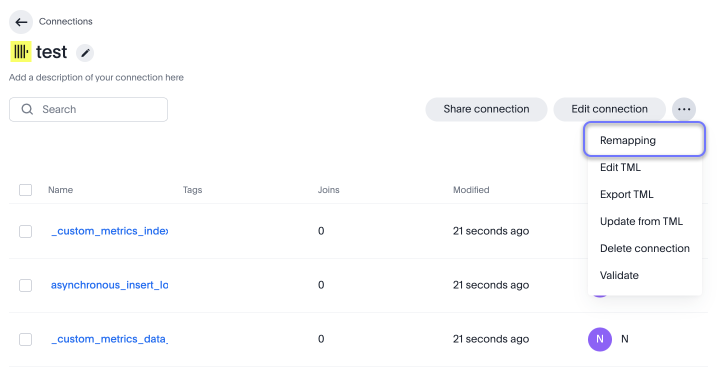The height and width of the screenshot is (373, 721).
Task: Check the asynchronous_insert_log row checkbox
Action: (x=25, y=285)
